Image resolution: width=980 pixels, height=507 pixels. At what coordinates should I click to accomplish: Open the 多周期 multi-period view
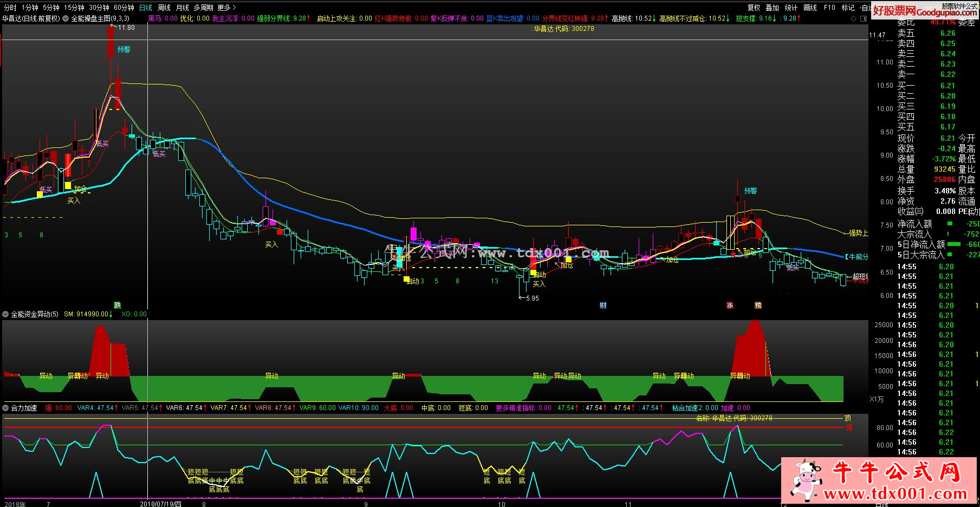click(x=203, y=8)
